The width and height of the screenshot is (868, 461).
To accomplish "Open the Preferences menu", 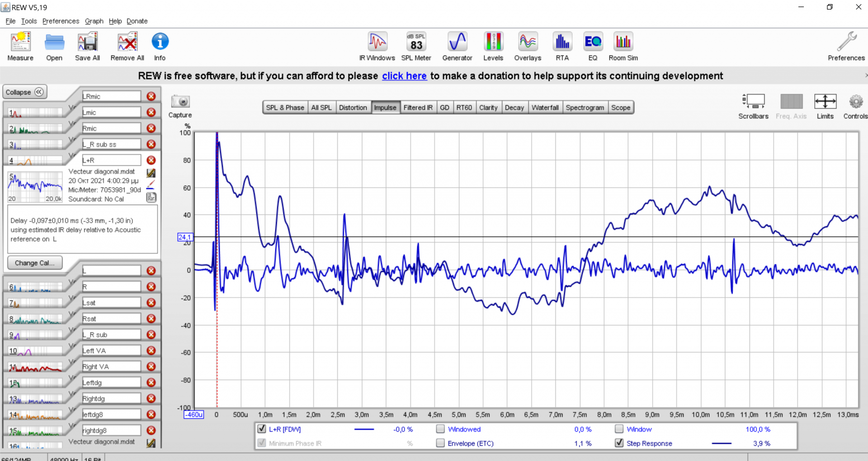I will pos(61,21).
